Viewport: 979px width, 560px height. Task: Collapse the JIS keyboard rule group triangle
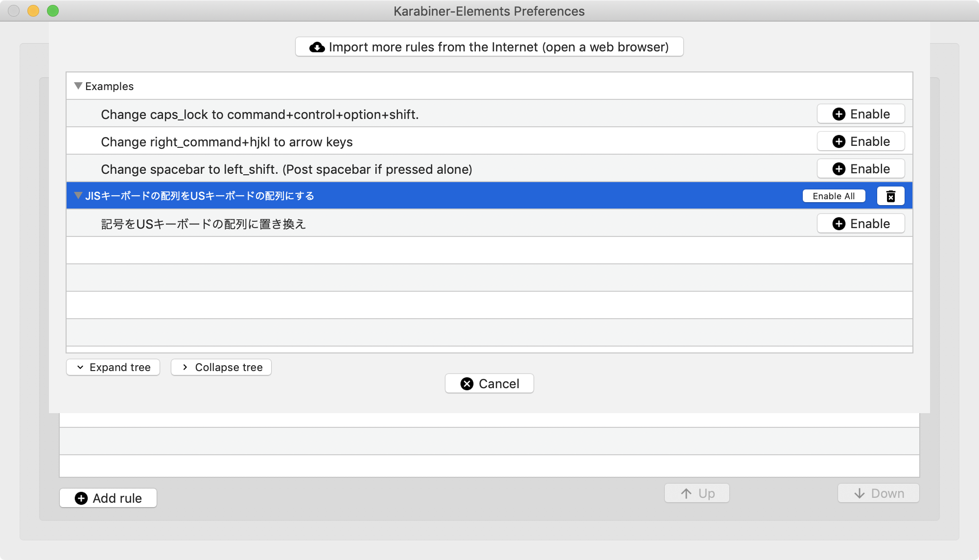78,195
